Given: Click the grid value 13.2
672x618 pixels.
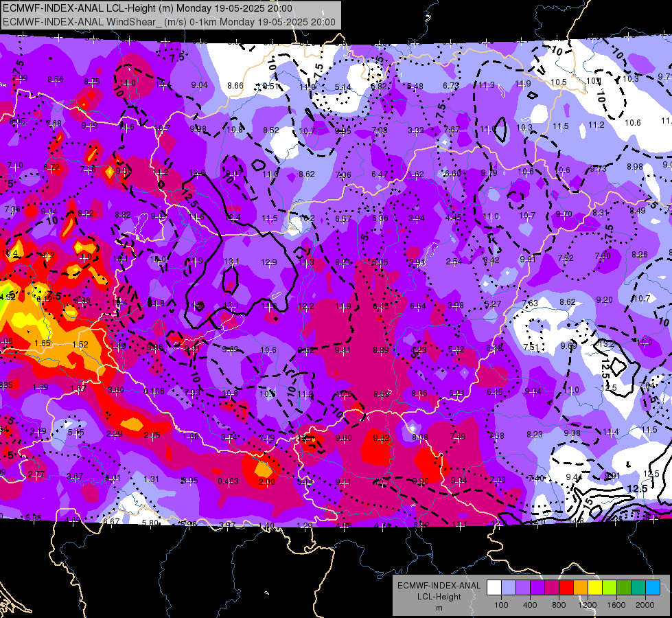Looking at the screenshot, I should 607,344.
